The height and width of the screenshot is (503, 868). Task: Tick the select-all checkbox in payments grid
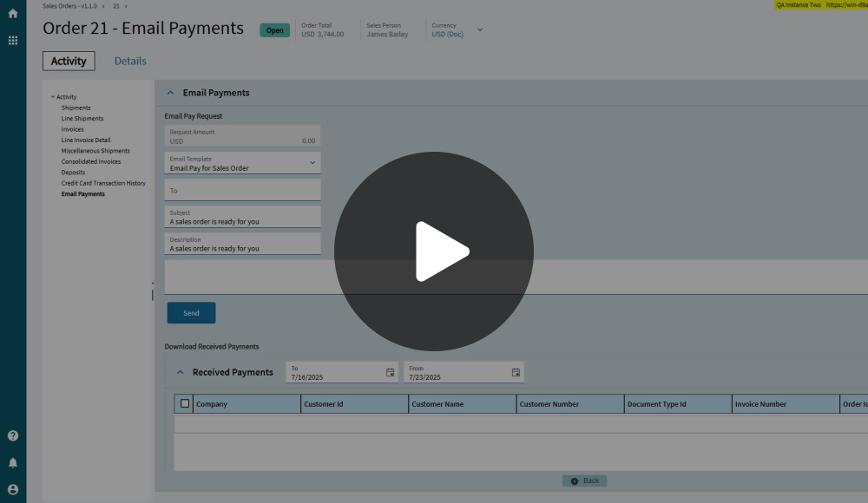(184, 403)
